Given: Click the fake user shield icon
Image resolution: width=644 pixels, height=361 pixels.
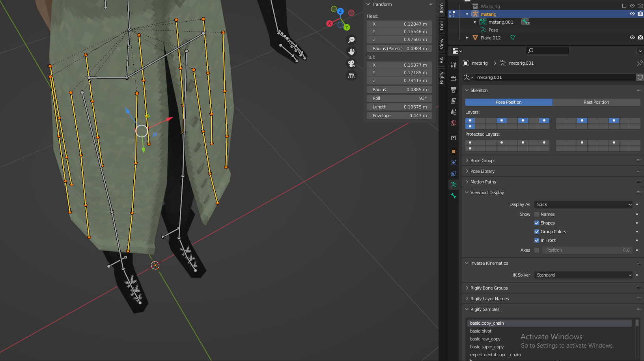Looking at the screenshot, I should [x=640, y=77].
